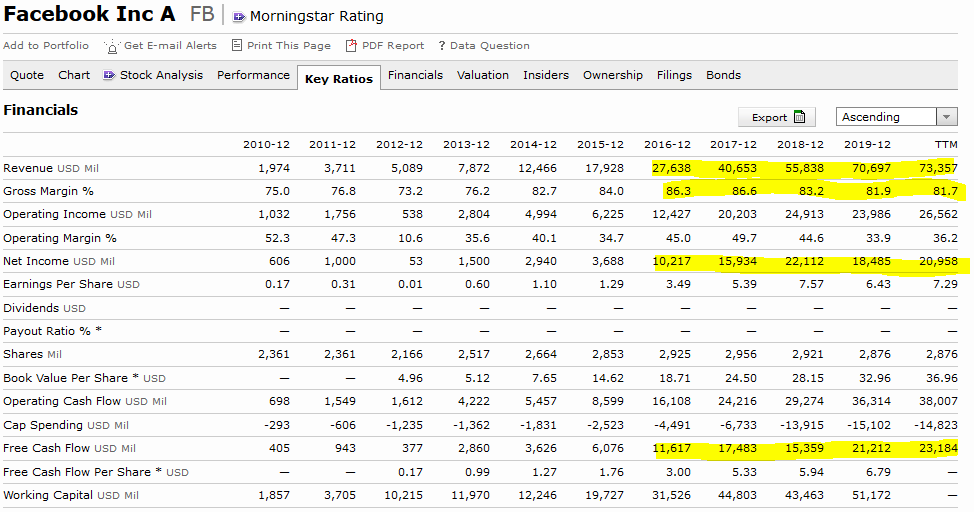Click the Add to Portfolio link
The width and height of the screenshot is (974, 512).
46,45
